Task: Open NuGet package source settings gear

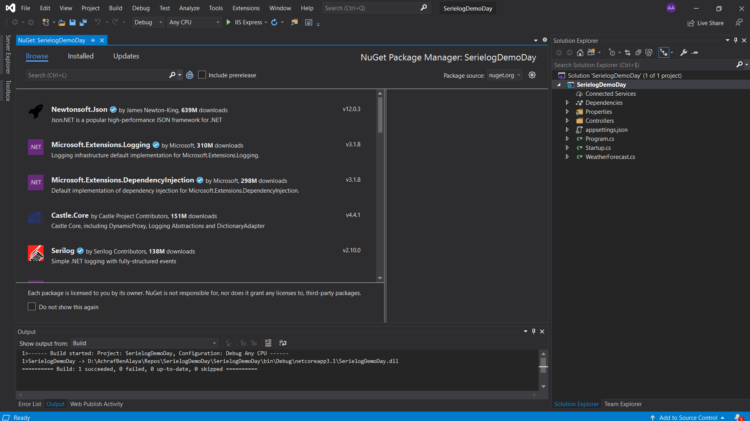Action: click(x=532, y=75)
